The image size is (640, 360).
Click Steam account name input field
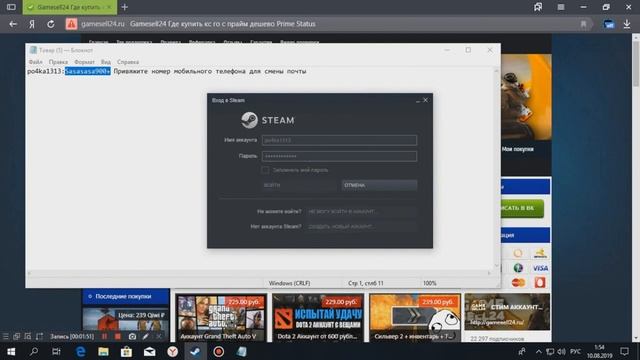[339, 140]
